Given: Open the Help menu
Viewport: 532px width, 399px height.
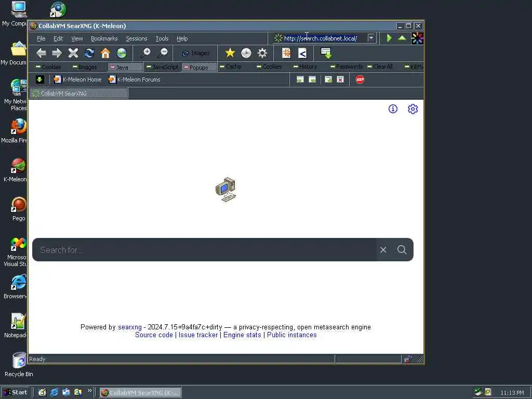Looking at the screenshot, I should [182, 38].
